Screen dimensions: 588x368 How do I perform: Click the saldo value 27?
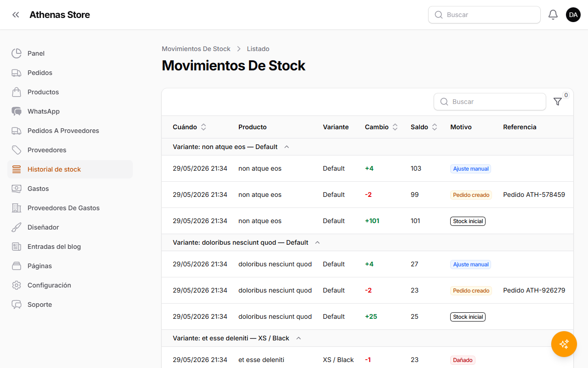414,264
